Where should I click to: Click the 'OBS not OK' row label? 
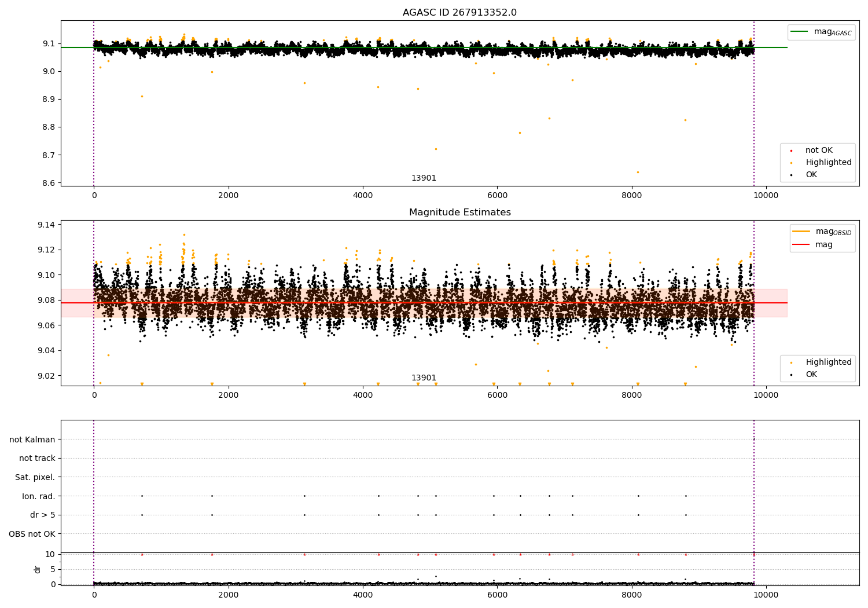coord(32,534)
